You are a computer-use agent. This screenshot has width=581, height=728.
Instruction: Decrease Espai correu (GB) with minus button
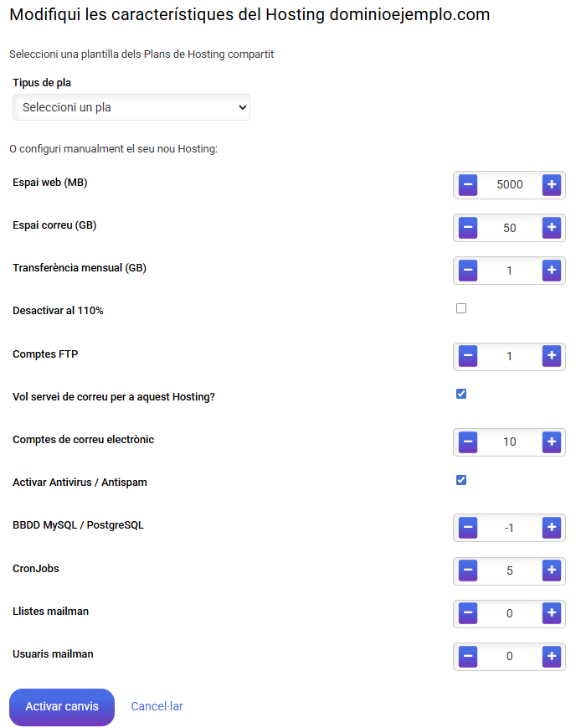(468, 228)
